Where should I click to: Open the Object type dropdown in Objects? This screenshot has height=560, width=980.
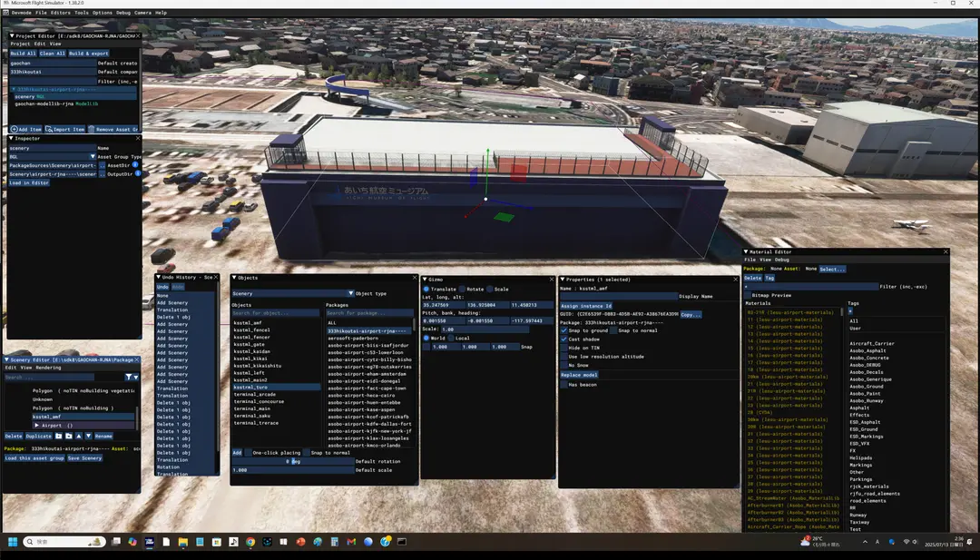(350, 293)
